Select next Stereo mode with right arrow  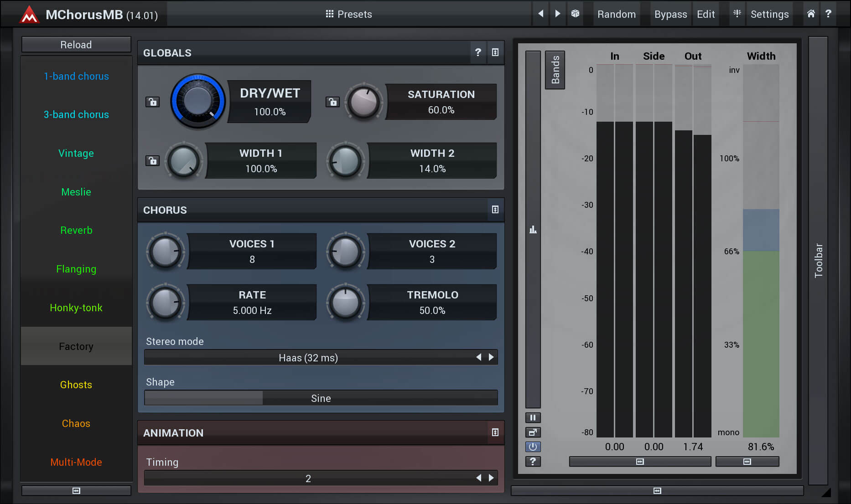[491, 357]
